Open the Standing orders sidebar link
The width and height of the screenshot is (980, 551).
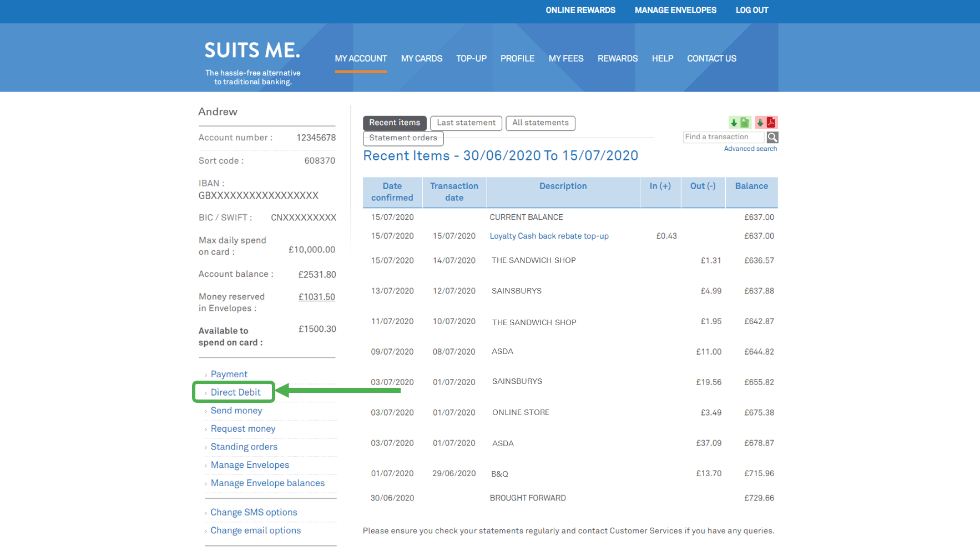244,447
